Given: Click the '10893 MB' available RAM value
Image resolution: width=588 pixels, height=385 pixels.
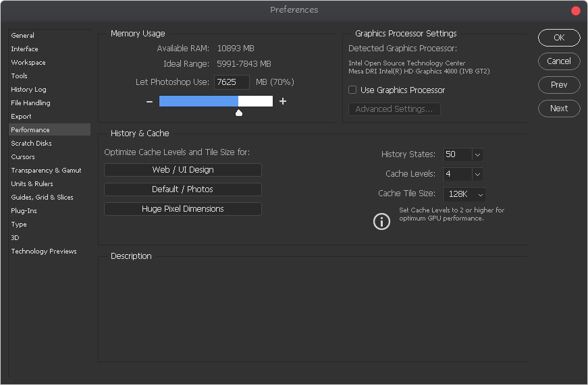Looking at the screenshot, I should tap(236, 49).
